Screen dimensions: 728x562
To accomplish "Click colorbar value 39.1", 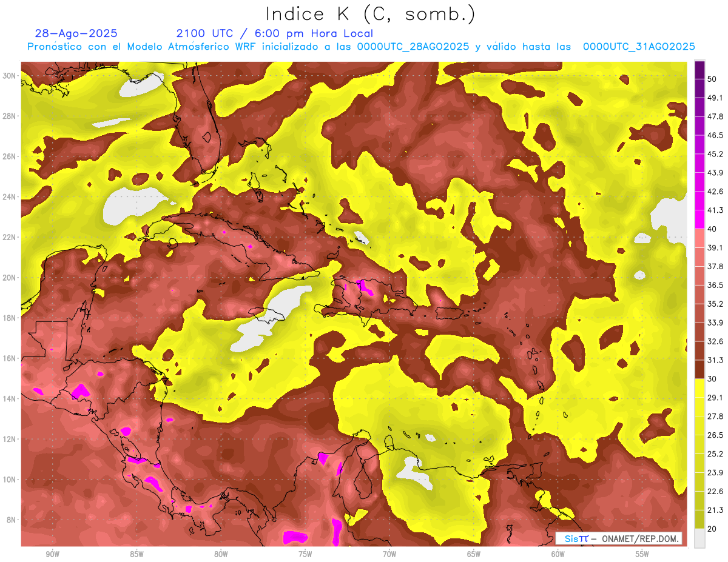I will [x=715, y=247].
